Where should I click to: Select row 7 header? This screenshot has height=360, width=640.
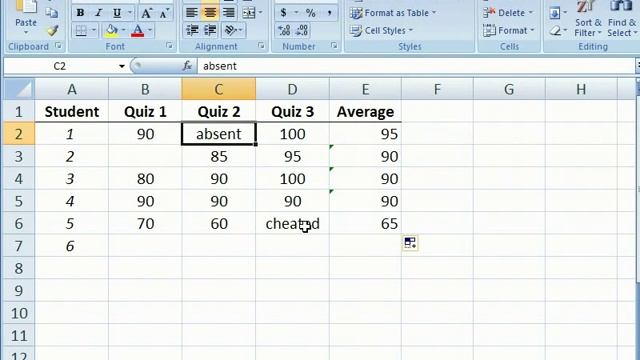click(19, 246)
